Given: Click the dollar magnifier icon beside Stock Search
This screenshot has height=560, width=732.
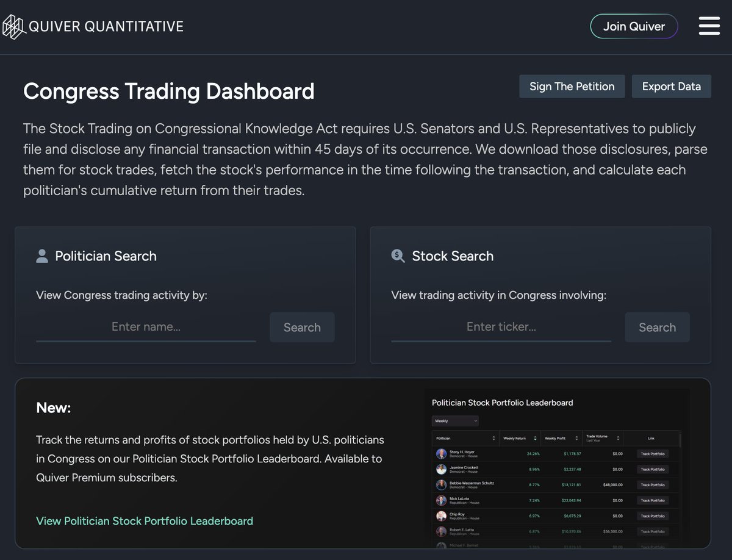Looking at the screenshot, I should (x=398, y=256).
